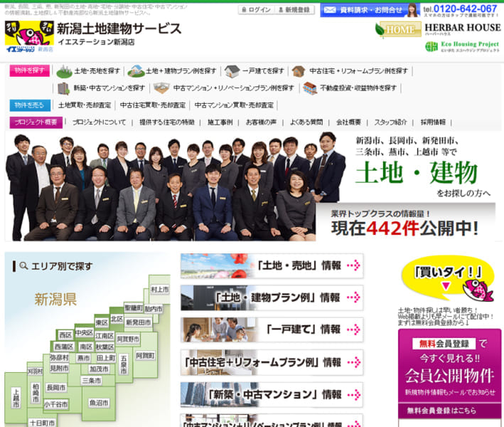Select 三条市 on the map
Image resolution: width=504 pixels, height=427 pixels.
[91, 381]
